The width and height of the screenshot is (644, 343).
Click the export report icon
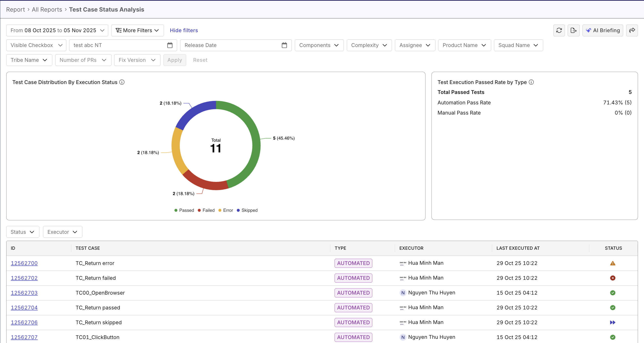(x=574, y=30)
